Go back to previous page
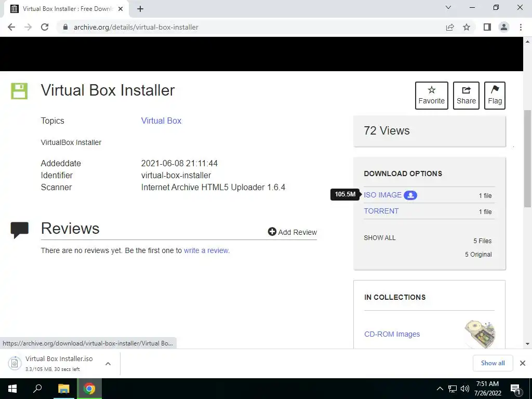 pos(11,27)
